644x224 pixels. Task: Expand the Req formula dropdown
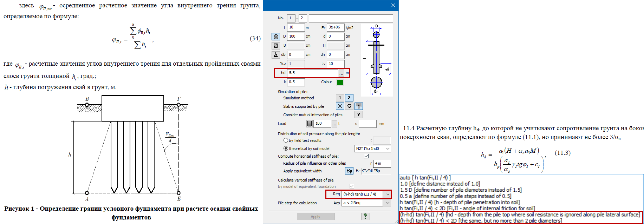tap(388, 194)
